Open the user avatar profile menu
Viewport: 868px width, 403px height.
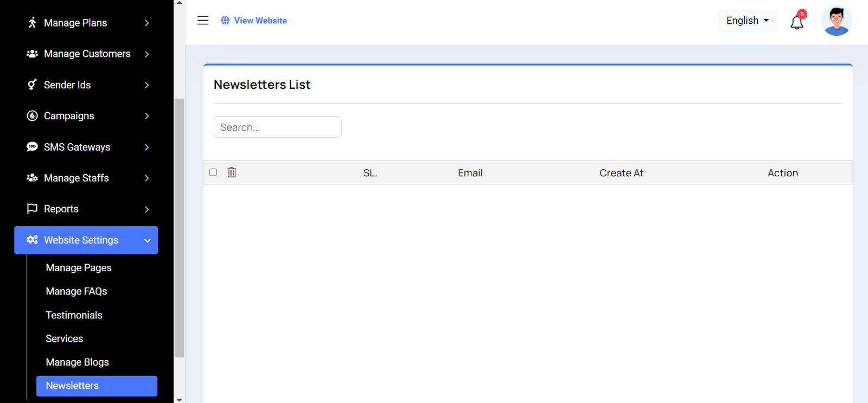pos(837,21)
